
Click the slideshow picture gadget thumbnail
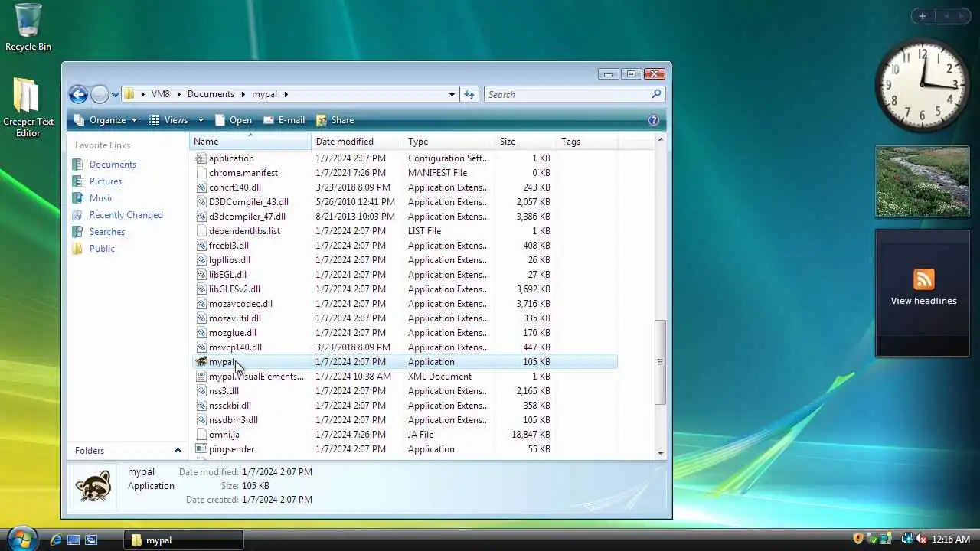[x=922, y=181]
